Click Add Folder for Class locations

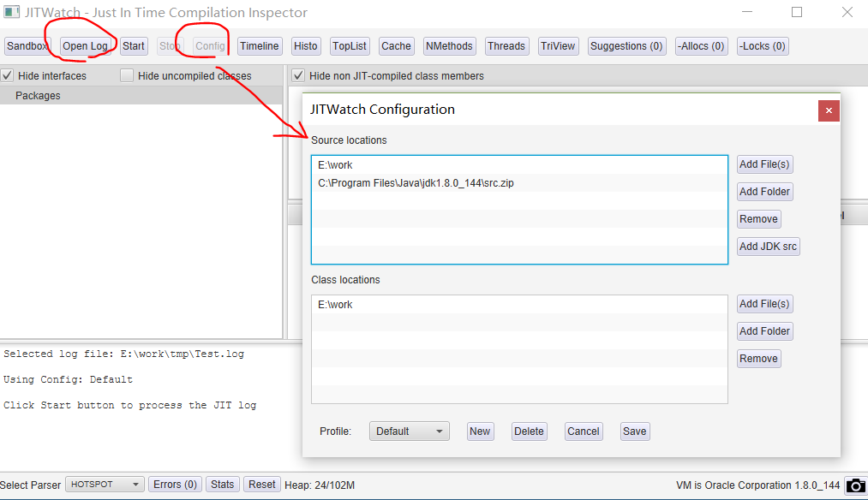coord(764,330)
